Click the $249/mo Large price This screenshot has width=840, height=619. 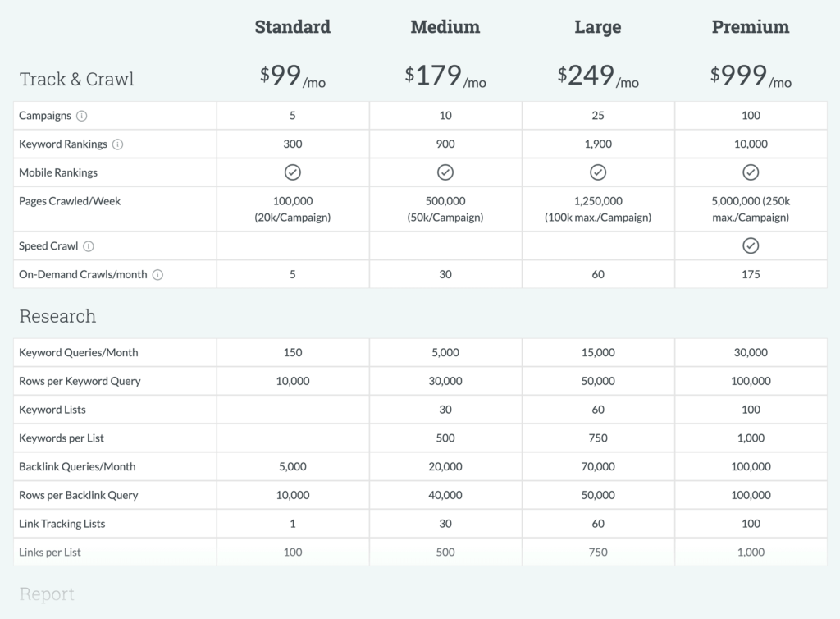(598, 76)
